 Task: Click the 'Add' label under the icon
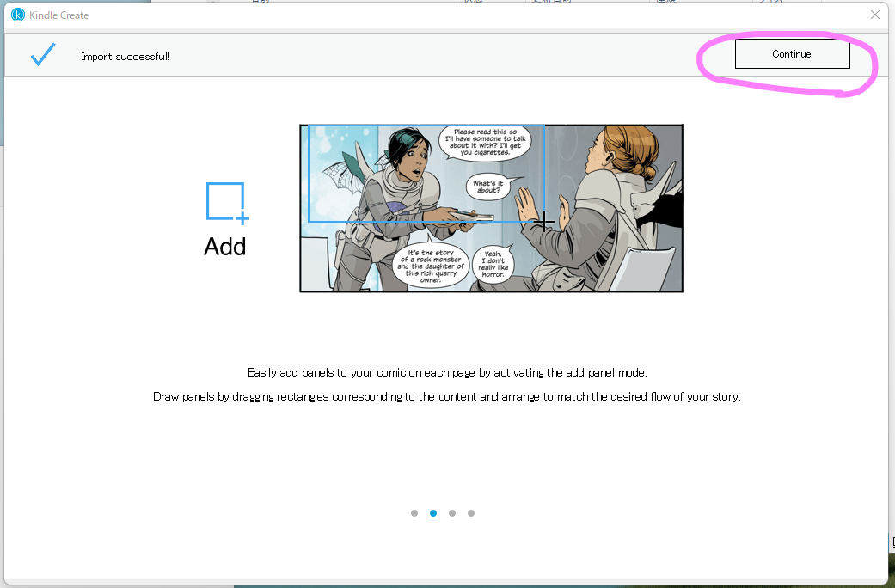[225, 248]
